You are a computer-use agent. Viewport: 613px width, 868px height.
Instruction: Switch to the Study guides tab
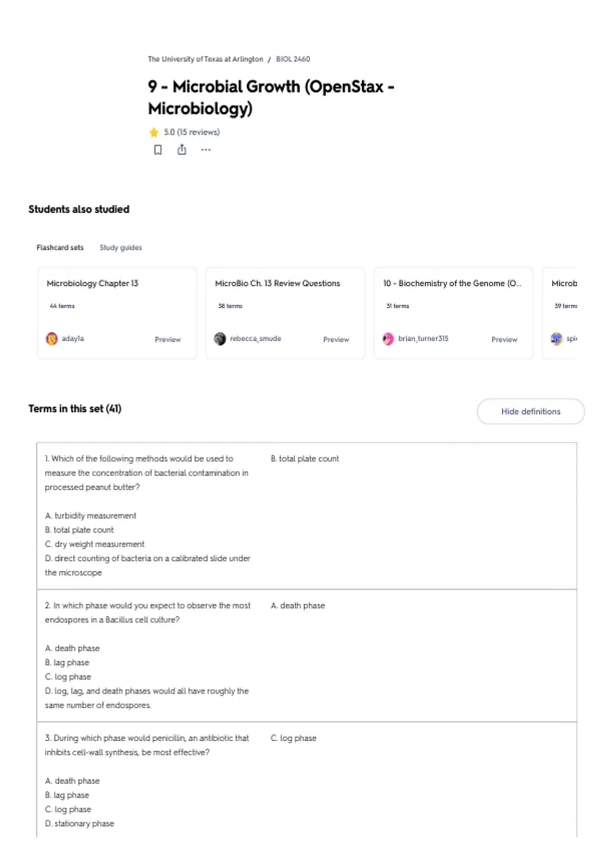click(121, 248)
